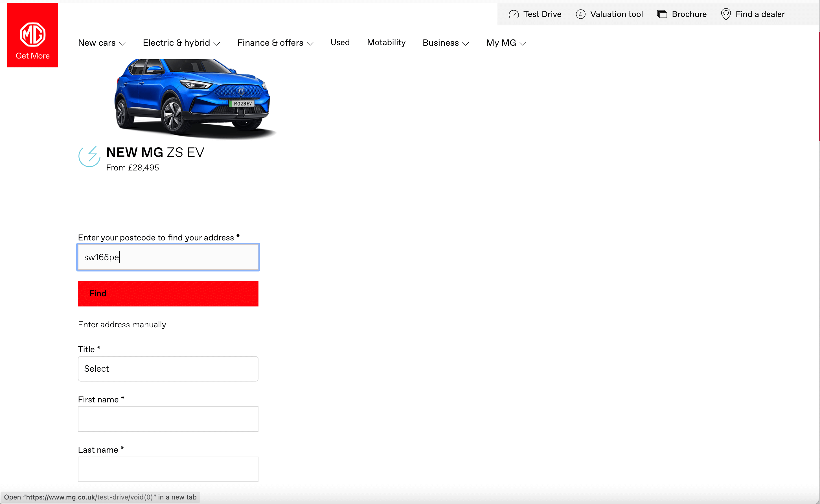Expand the Finance & offers menu

pyautogui.click(x=276, y=43)
